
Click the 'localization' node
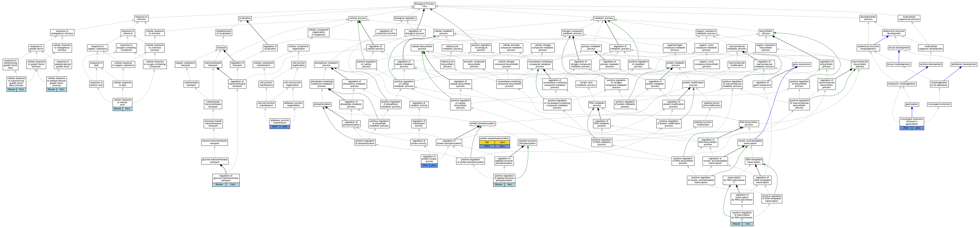coord(245,18)
